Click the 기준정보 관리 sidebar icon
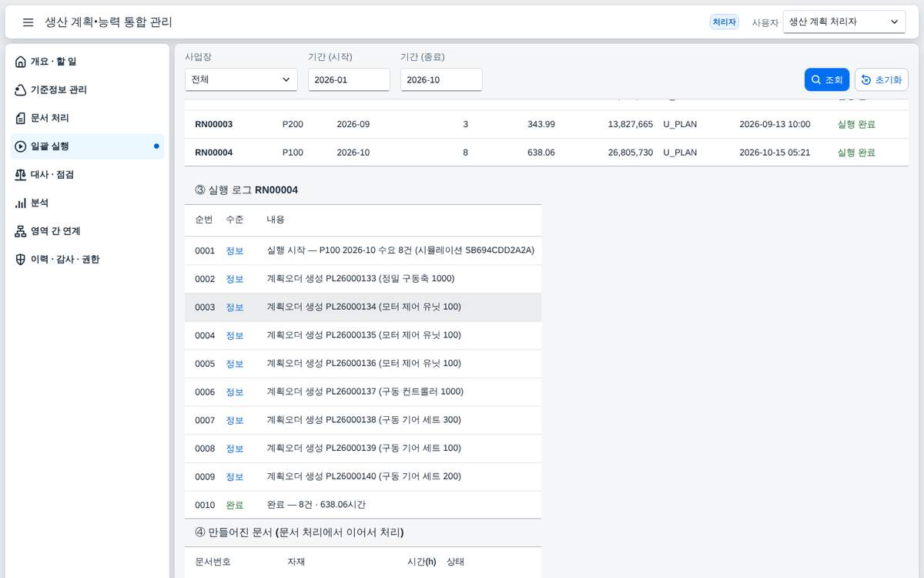Viewport: 924px width, 578px height. pyautogui.click(x=21, y=90)
